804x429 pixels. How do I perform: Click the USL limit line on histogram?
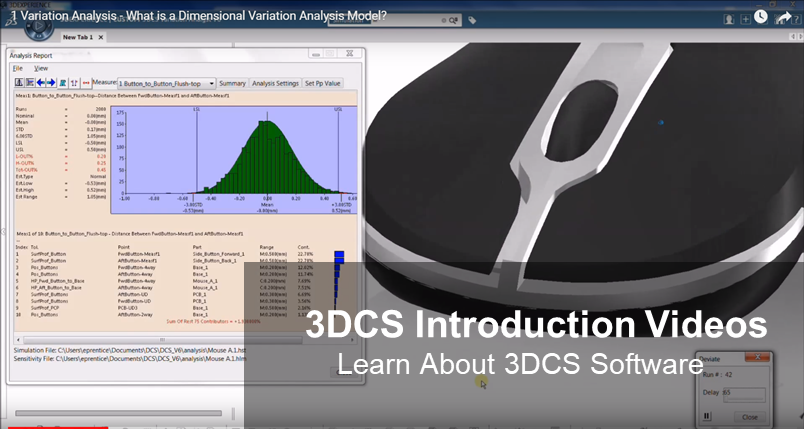click(x=338, y=151)
